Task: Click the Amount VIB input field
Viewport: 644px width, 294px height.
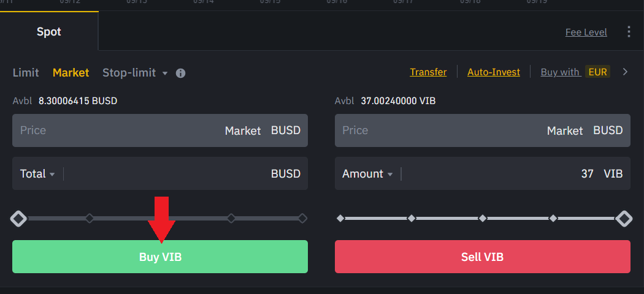Action: 491,174
